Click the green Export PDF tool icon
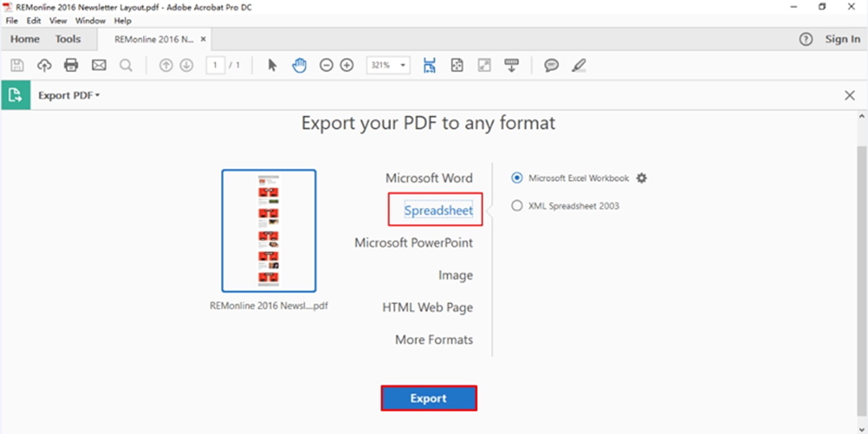Screen dimensions: 868x434 [x=16, y=95]
